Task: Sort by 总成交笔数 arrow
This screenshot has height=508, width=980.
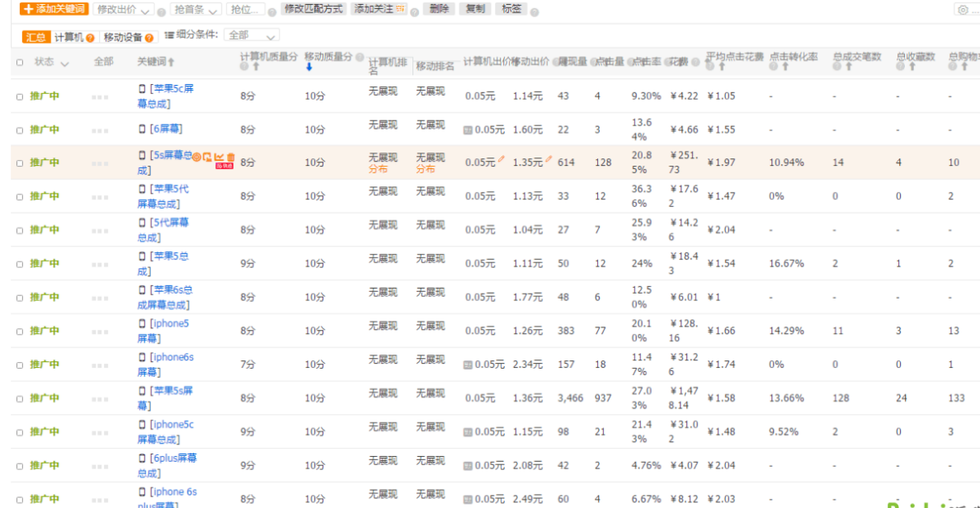Action: click(849, 66)
